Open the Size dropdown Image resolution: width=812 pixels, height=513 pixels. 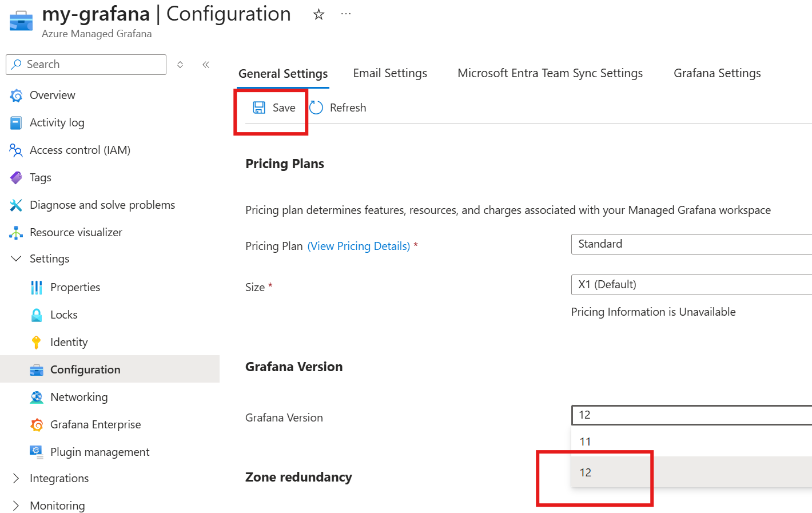(691, 285)
